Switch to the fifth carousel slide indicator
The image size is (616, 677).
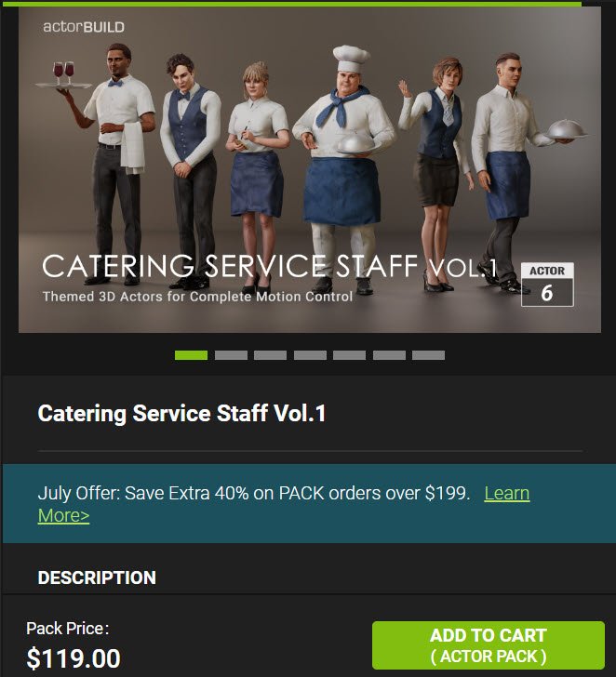(349, 355)
